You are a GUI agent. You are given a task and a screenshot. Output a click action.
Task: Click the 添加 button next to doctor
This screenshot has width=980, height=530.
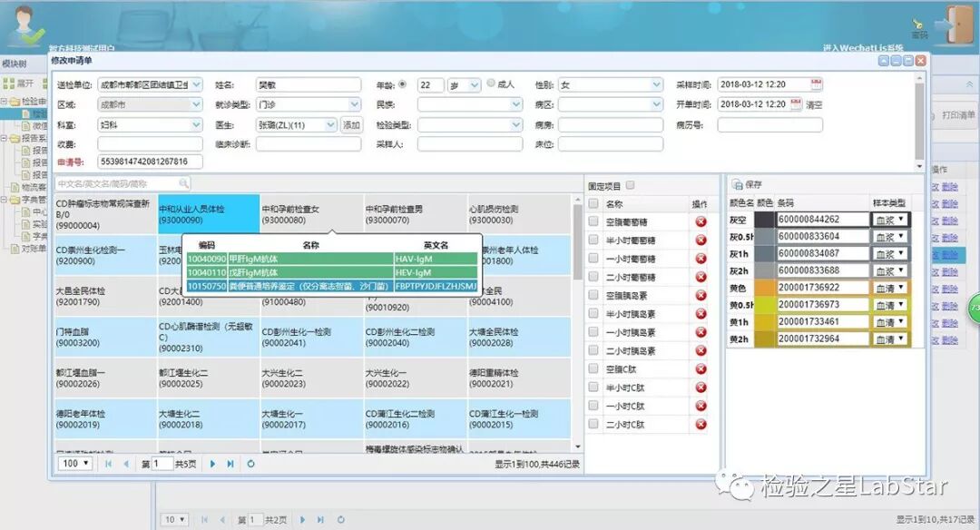(x=351, y=125)
